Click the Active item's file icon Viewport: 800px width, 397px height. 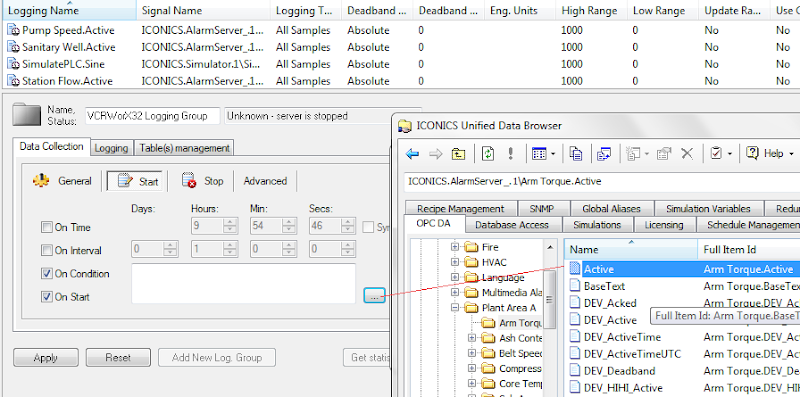point(575,269)
